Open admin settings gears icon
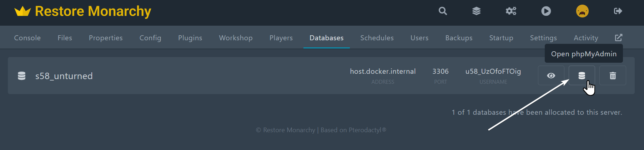 pos(511,11)
